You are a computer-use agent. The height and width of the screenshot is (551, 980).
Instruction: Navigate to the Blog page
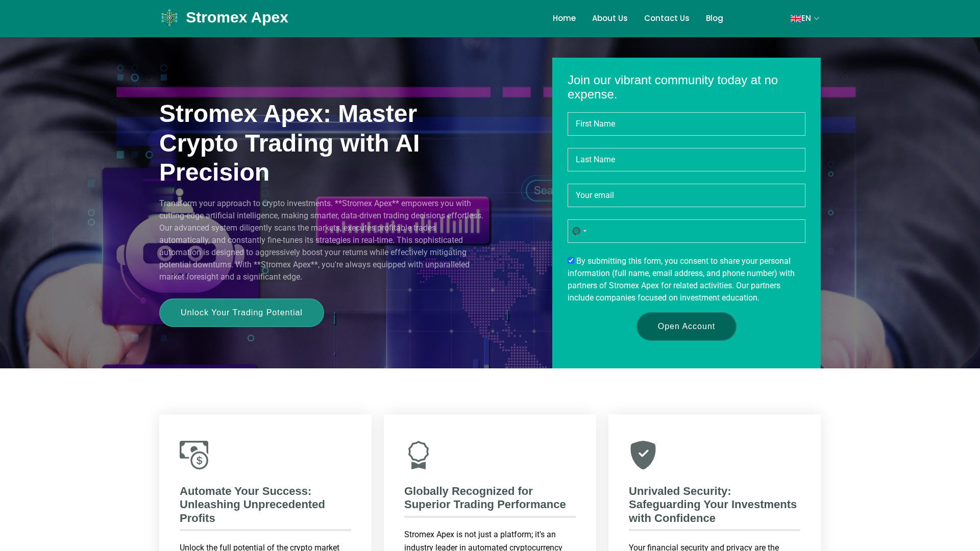click(x=714, y=18)
